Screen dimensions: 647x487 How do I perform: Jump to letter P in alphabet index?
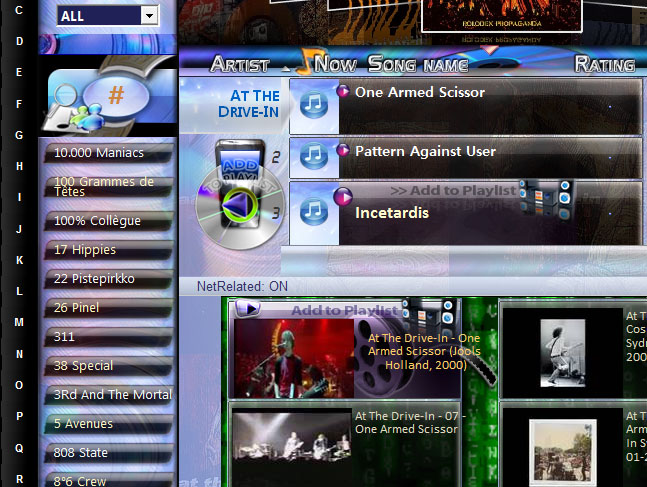19,416
